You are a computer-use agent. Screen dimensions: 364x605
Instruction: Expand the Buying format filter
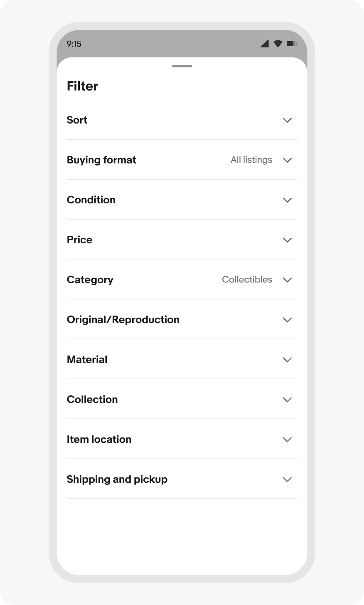pyautogui.click(x=287, y=160)
